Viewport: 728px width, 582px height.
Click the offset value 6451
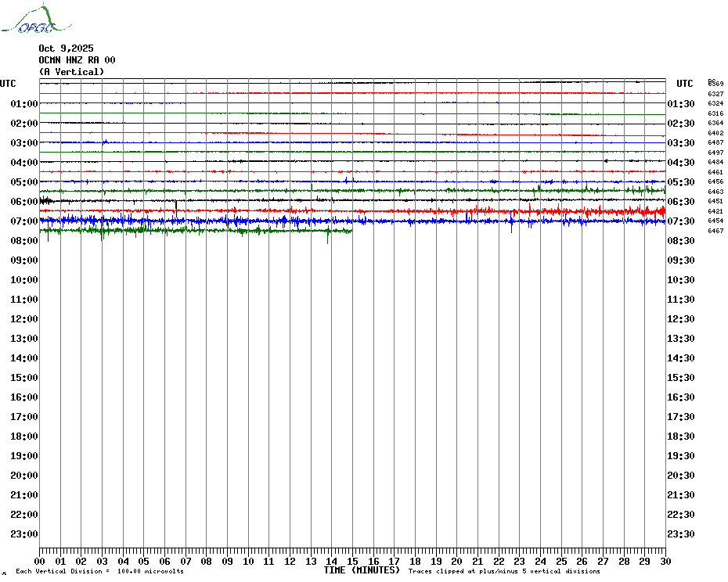pos(715,201)
